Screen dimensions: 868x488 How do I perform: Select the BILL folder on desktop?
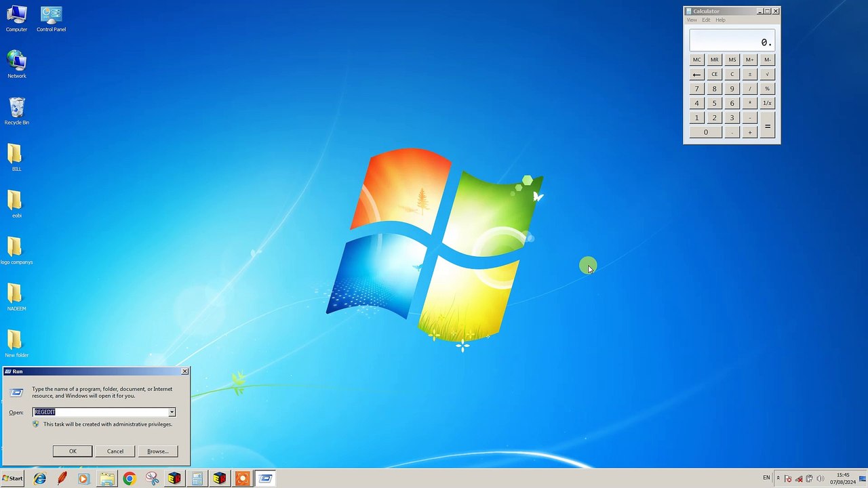click(16, 158)
